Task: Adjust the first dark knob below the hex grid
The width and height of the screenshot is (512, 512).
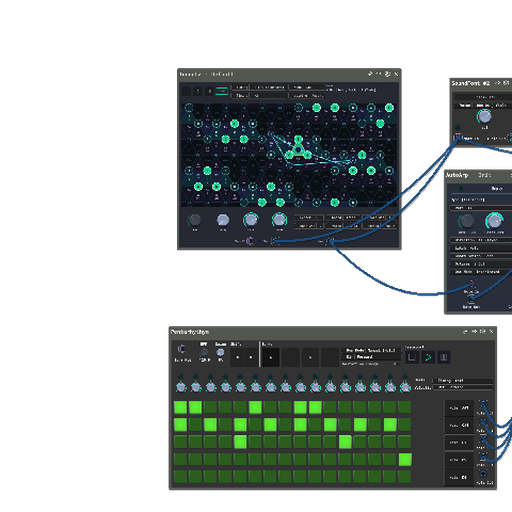Action: [194, 220]
